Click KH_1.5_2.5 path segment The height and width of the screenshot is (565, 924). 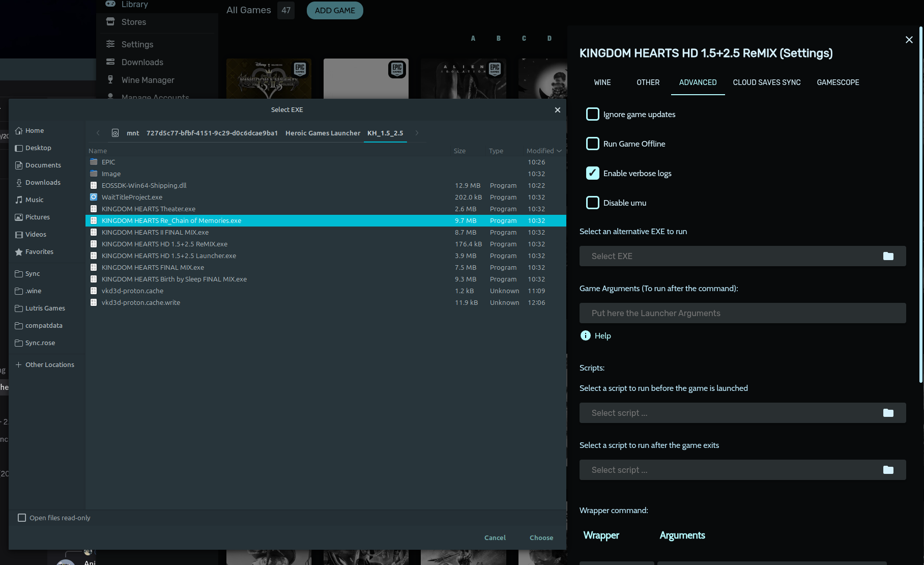click(x=385, y=133)
